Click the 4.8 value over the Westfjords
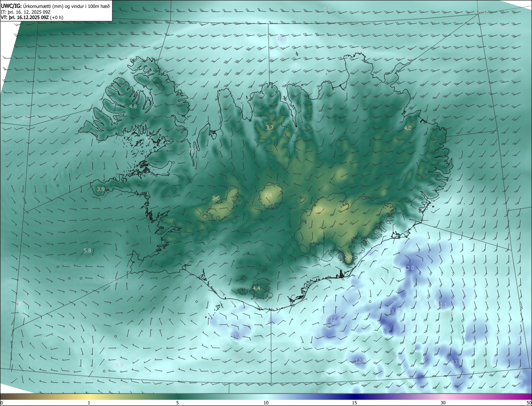 pos(133,107)
